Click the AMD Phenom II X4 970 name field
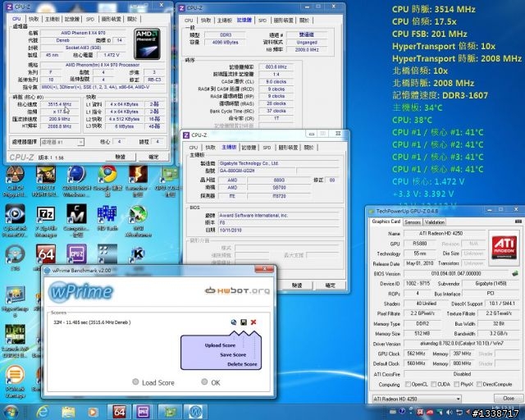This screenshot has height=420, width=525. click(x=83, y=33)
